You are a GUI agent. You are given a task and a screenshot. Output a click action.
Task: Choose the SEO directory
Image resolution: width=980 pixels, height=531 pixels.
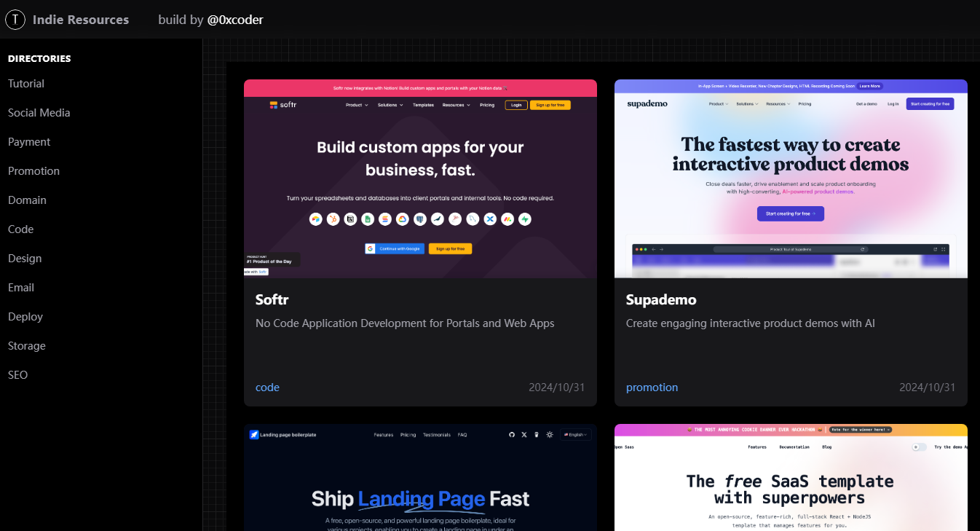(x=18, y=375)
